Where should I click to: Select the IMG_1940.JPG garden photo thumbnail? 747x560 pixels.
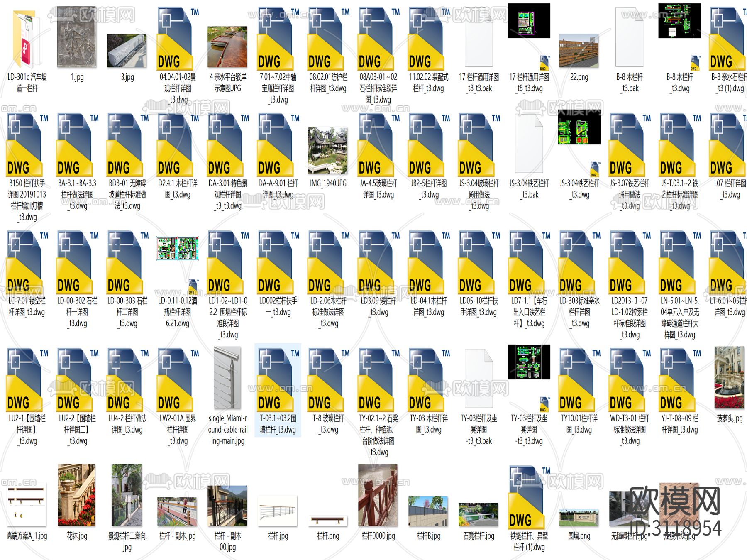pos(328,150)
